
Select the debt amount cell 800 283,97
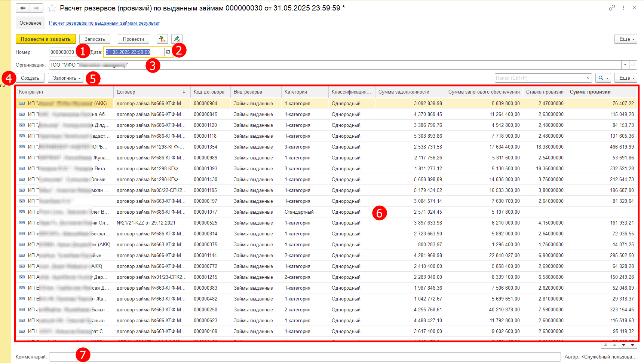click(410, 244)
